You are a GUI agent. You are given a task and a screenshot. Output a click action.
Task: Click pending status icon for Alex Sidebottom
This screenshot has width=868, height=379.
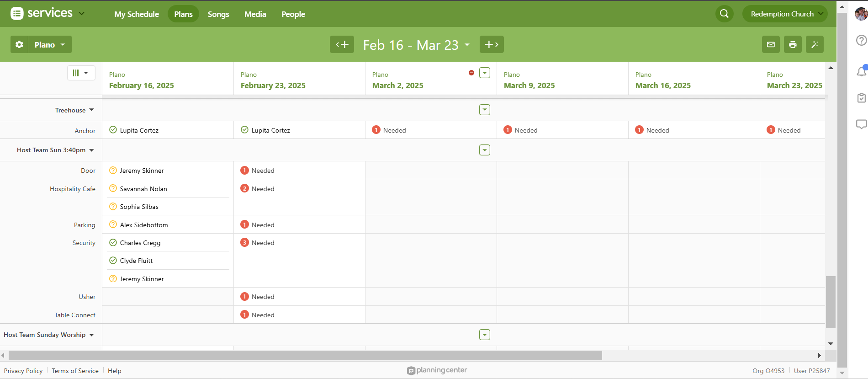pos(113,224)
